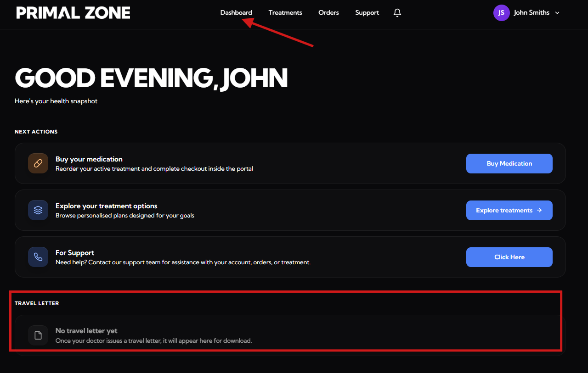The height and width of the screenshot is (373, 588).
Task: Open the John Smiths account menu
Action: click(x=531, y=13)
